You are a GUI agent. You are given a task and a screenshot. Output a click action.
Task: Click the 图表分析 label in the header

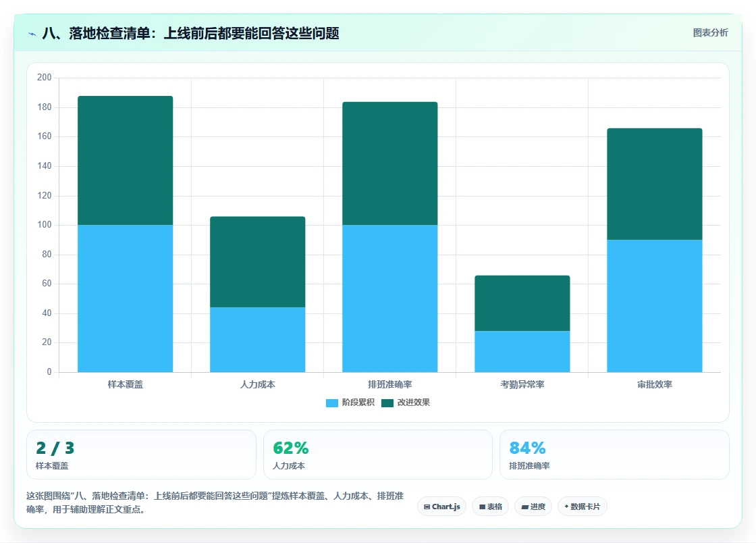coord(710,33)
